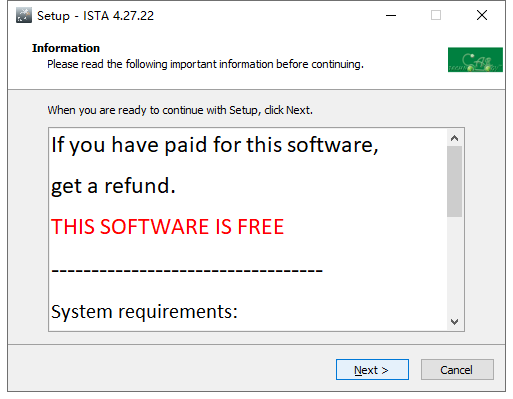Click the scroll up arrow in info box
This screenshot has width=513, height=399.
point(454,138)
